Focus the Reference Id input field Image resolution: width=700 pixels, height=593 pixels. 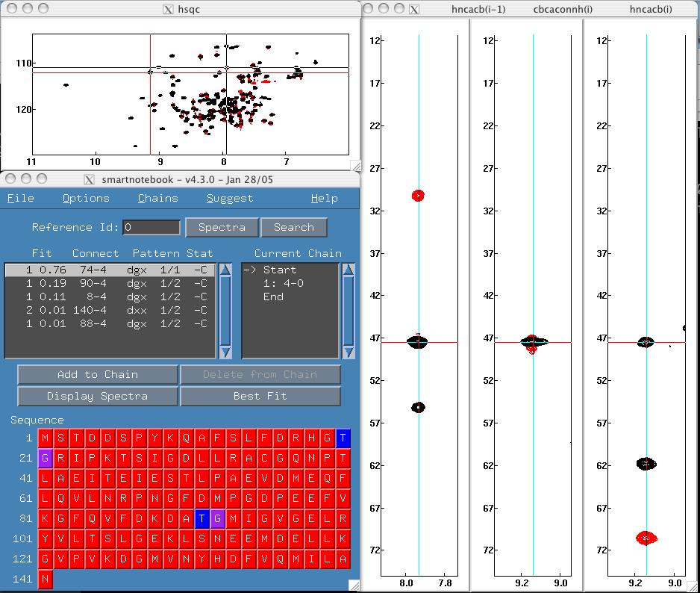pyautogui.click(x=151, y=227)
